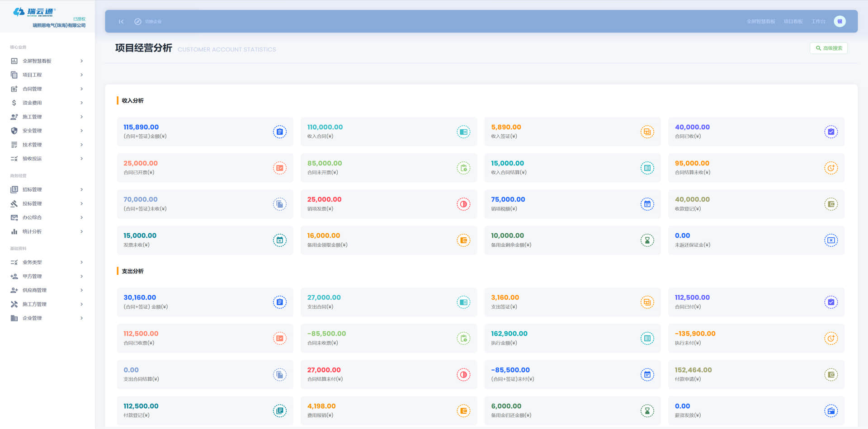This screenshot has width=868, height=429.
Task: Expand the 项目工程 sidebar menu
Action: (47, 75)
